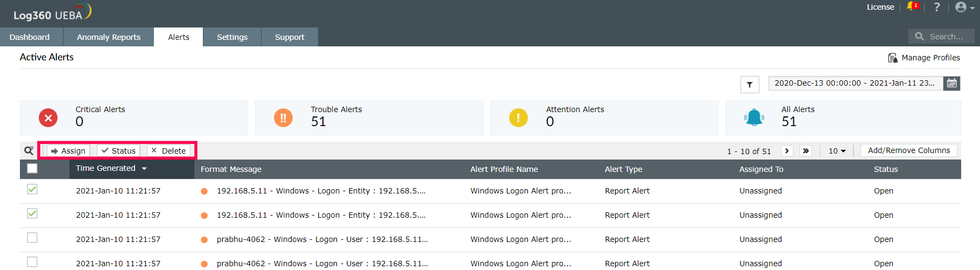Screen dimensions: 980x270
Task: Click the Assign button
Action: pyautogui.click(x=68, y=151)
